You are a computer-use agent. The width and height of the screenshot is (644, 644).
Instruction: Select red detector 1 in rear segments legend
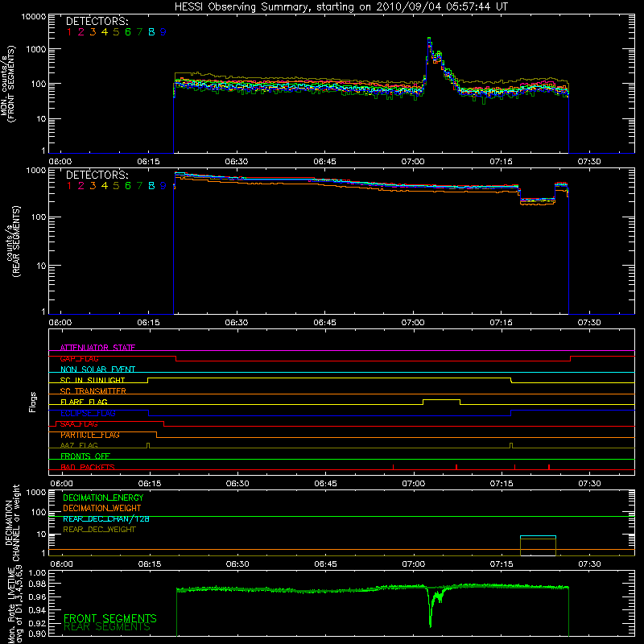69,186
